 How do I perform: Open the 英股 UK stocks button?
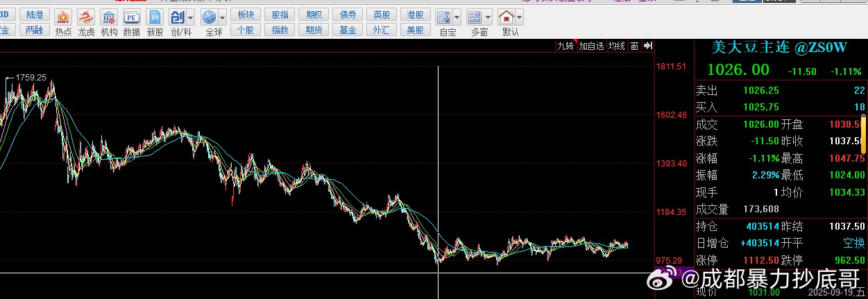382,15
